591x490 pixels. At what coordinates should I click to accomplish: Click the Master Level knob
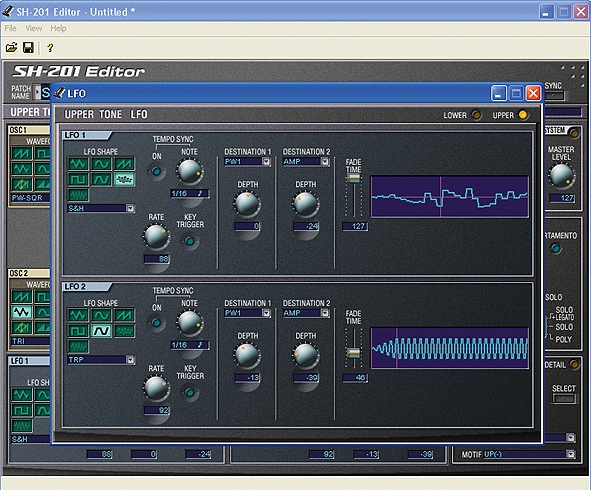point(561,176)
